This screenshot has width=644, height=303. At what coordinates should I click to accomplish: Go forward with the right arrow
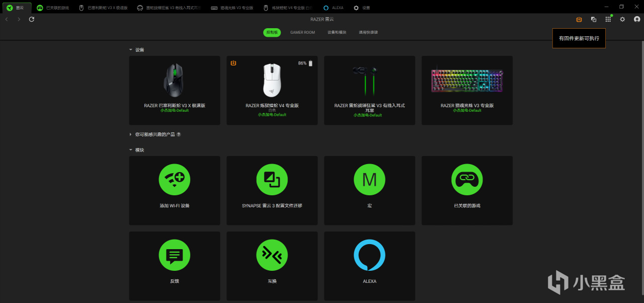(x=19, y=19)
